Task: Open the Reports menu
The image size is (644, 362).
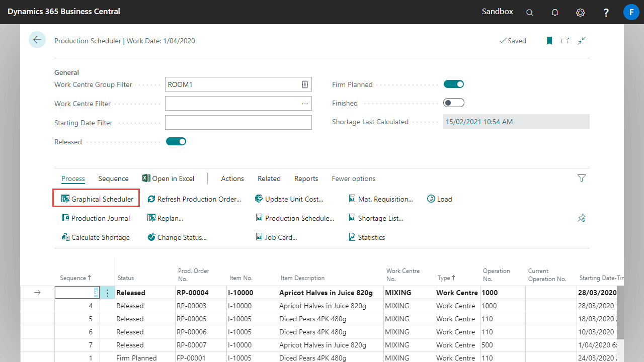Action: [306, 178]
